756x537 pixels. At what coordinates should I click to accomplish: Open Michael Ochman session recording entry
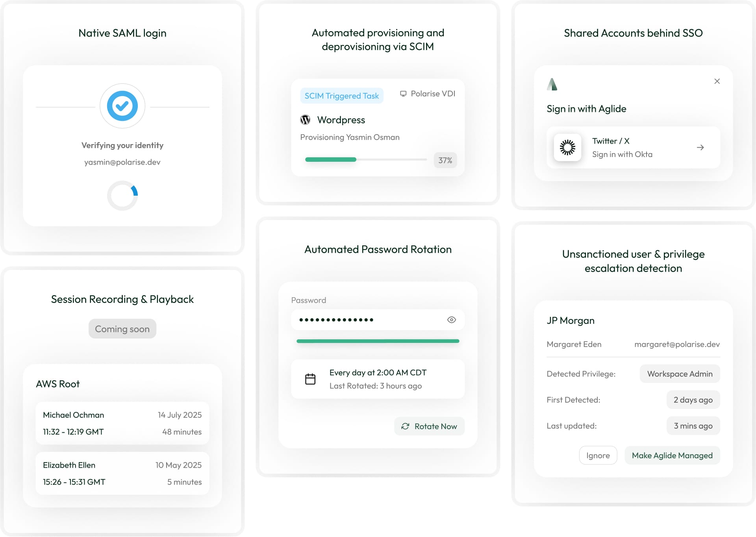coord(122,423)
